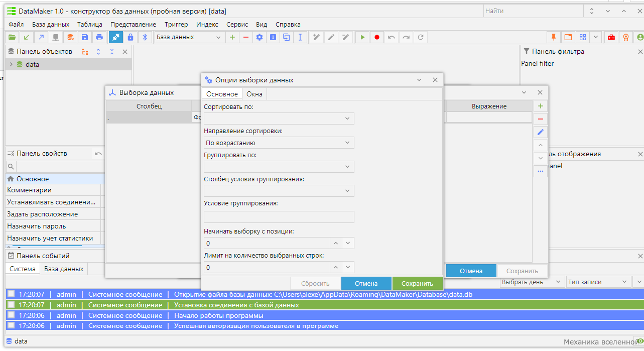This screenshot has height=351, width=644.
Task: Delete row with red minus in Выборка данных
Action: pyautogui.click(x=541, y=119)
